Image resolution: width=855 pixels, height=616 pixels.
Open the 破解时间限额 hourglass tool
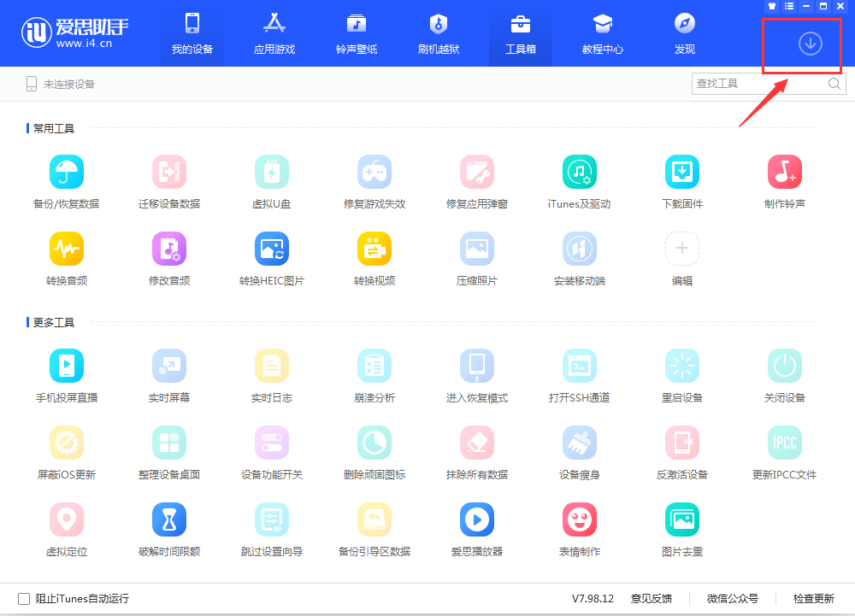tap(169, 519)
